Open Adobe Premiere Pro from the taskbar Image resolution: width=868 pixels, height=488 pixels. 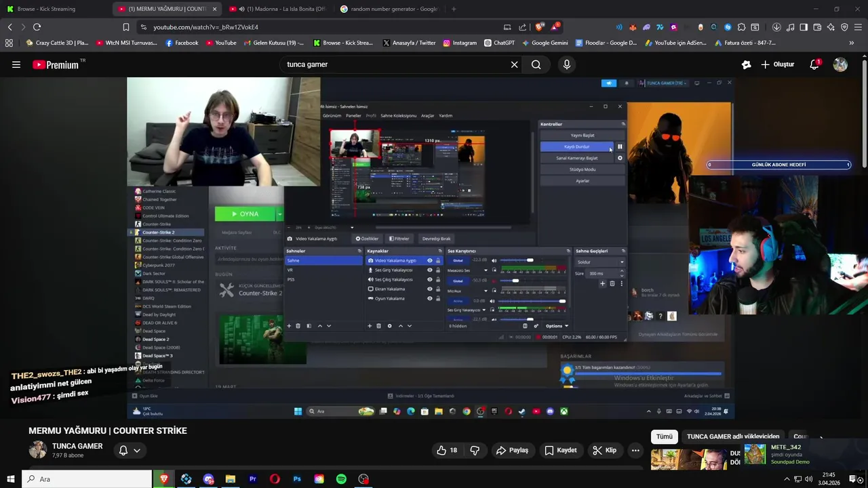[x=252, y=479]
